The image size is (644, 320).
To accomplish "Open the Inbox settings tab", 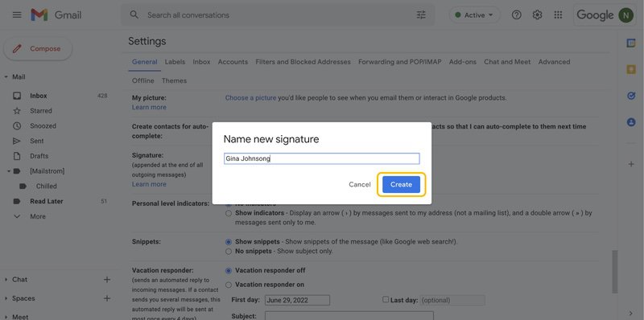I will (x=202, y=62).
